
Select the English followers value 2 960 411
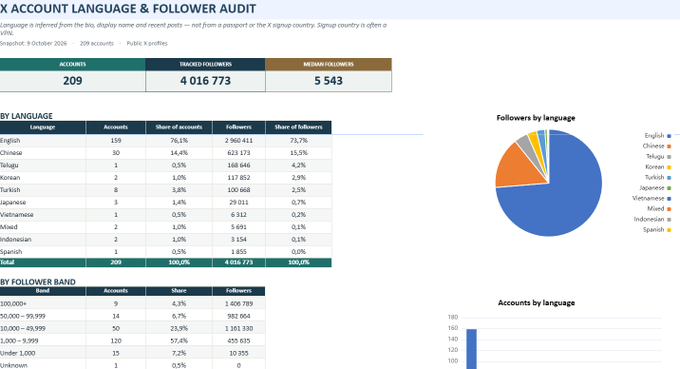[239, 140]
